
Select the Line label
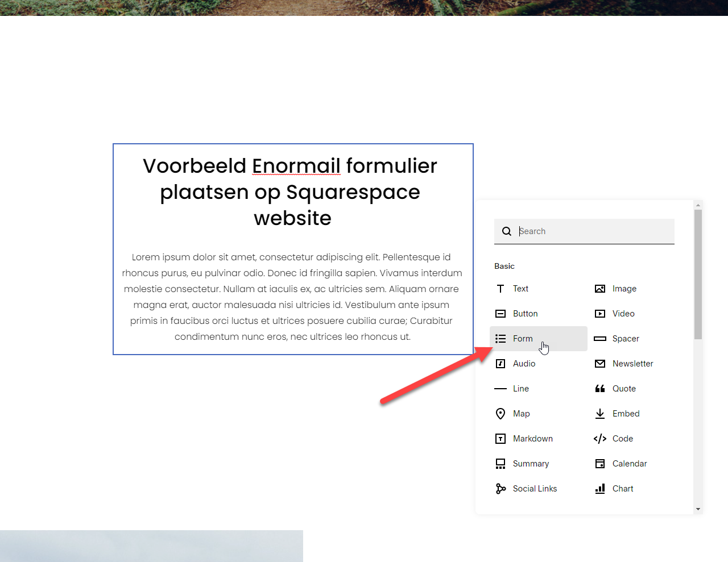(x=521, y=389)
